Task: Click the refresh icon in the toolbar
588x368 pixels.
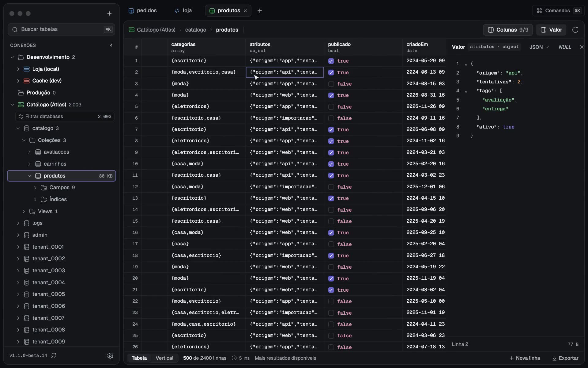Action: pyautogui.click(x=575, y=30)
